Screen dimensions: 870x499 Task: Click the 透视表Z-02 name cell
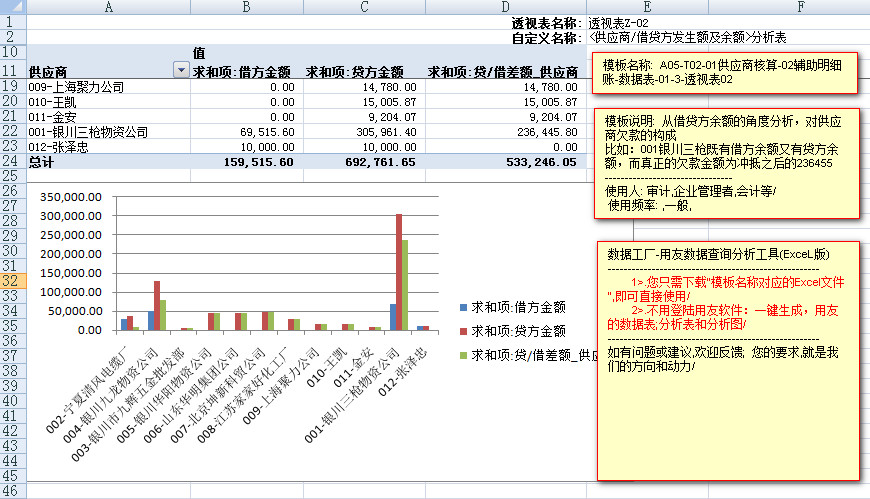[619, 23]
